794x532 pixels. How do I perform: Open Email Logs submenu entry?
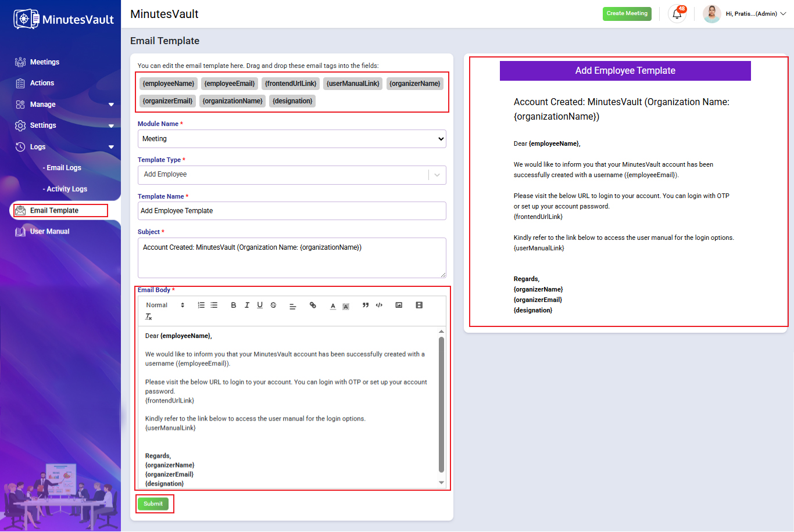[62, 168]
